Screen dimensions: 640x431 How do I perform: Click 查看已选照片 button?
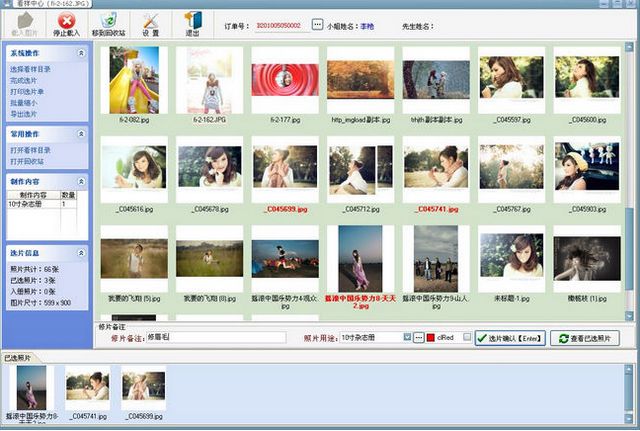585,338
